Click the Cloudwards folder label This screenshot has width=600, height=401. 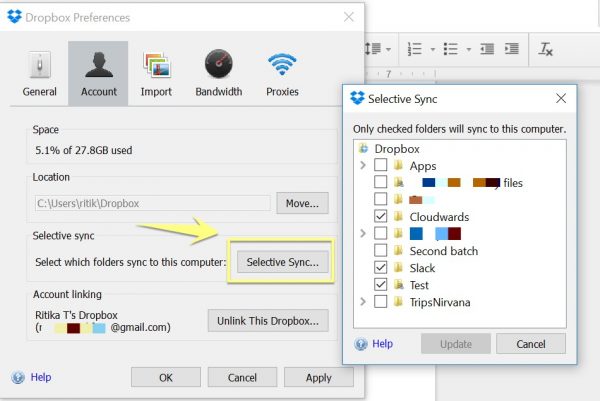coord(439,217)
